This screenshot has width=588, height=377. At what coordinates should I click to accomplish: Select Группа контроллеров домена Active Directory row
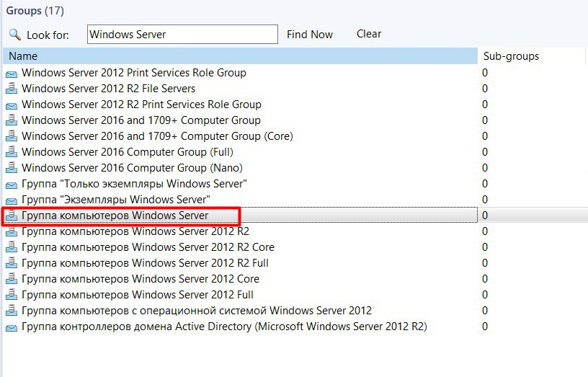(x=224, y=327)
